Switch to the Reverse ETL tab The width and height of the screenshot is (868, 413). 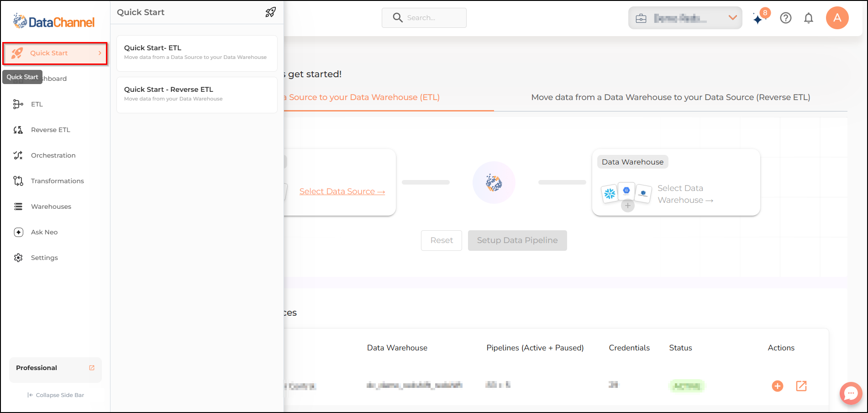pos(671,97)
